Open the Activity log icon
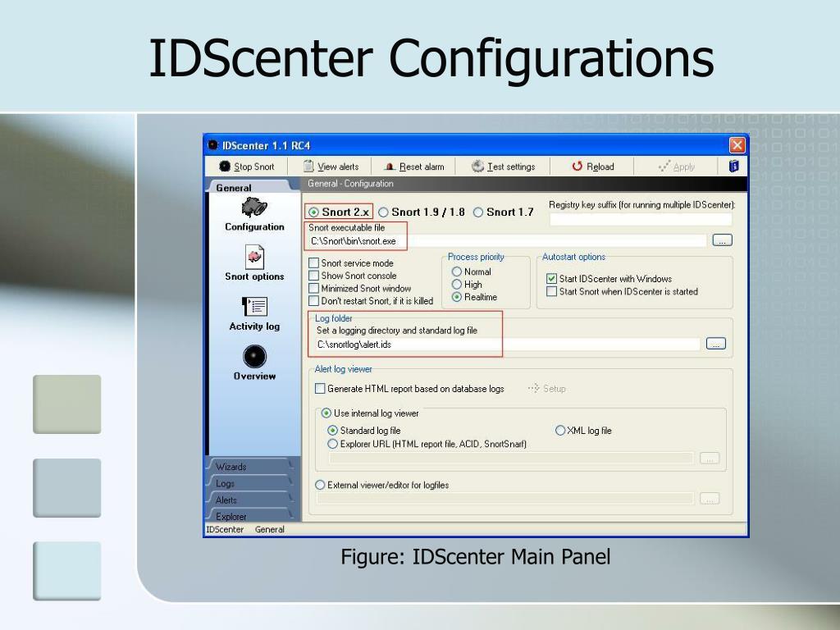The width and height of the screenshot is (840, 630). tap(254, 307)
